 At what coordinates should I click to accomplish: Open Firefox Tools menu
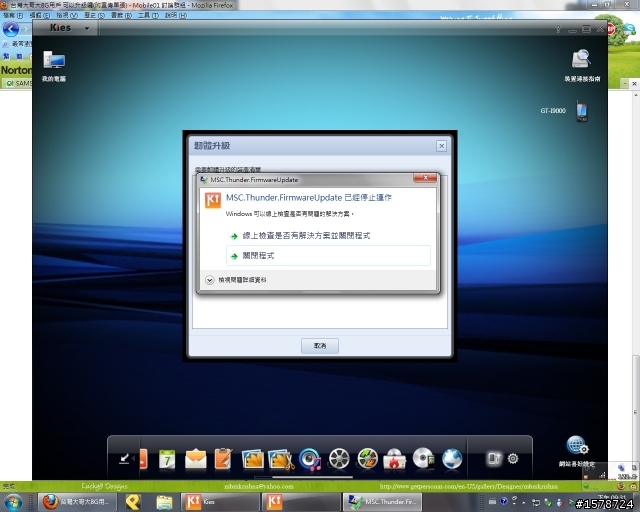pyautogui.click(x=148, y=16)
